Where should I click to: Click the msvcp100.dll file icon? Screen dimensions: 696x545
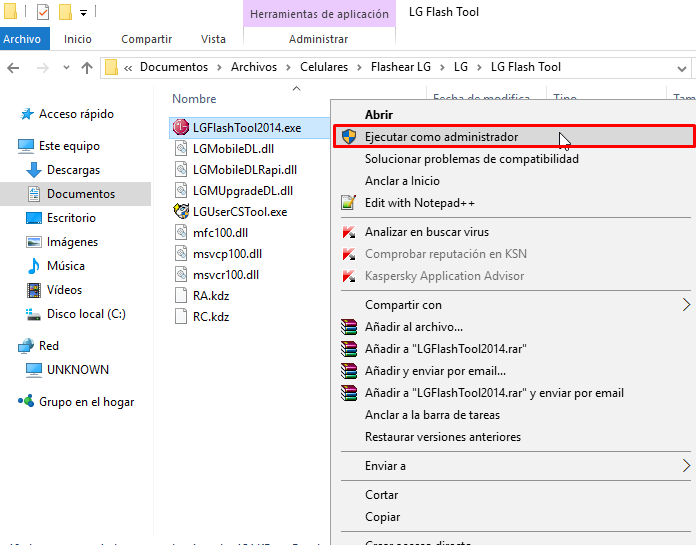click(181, 253)
